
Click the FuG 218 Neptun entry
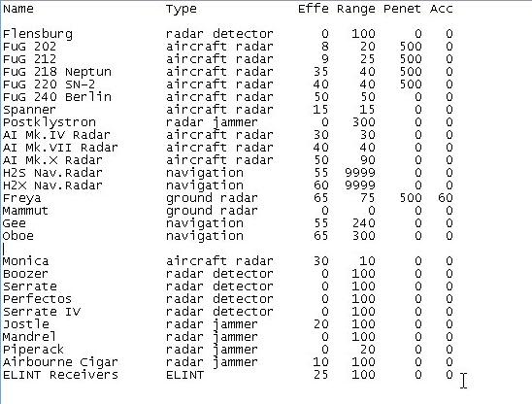pyautogui.click(x=57, y=72)
